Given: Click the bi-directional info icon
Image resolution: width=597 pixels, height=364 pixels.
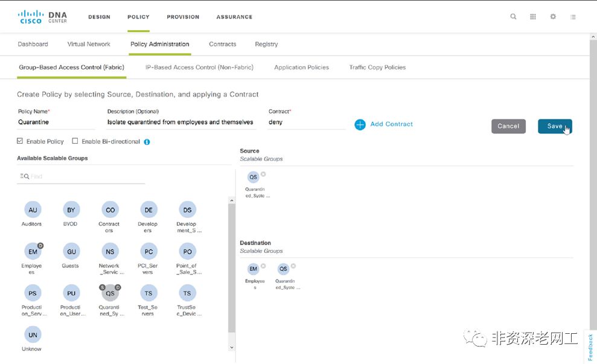Looking at the screenshot, I should (x=147, y=142).
